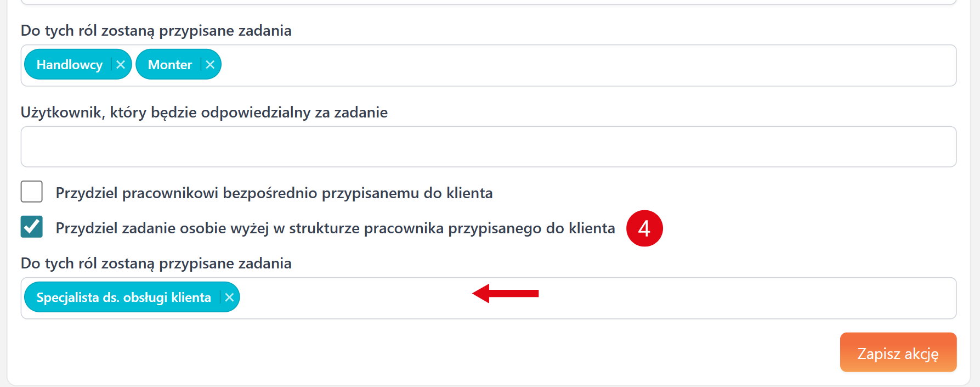Click the Monter tag text
Image resolution: width=980 pixels, height=387 pixels.
pyautogui.click(x=170, y=65)
